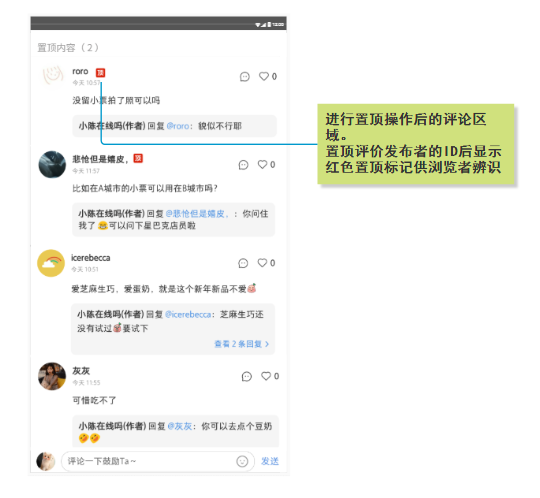Like icerebecca's comment with the heart
Screen dimensions: 540x498
click(x=262, y=263)
